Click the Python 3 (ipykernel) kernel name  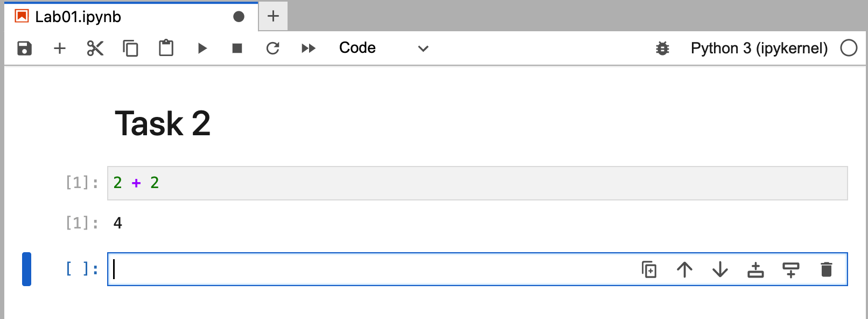point(759,48)
